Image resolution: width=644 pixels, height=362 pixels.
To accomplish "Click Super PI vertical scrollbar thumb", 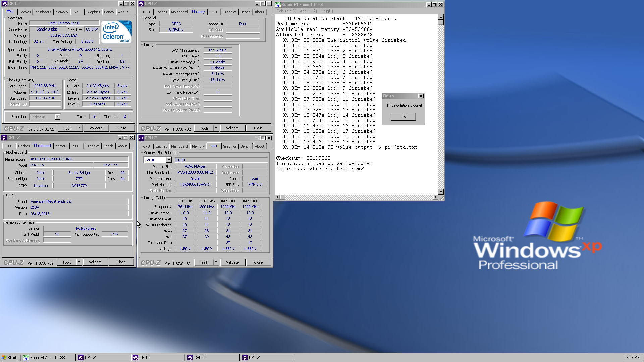I will (x=441, y=22).
